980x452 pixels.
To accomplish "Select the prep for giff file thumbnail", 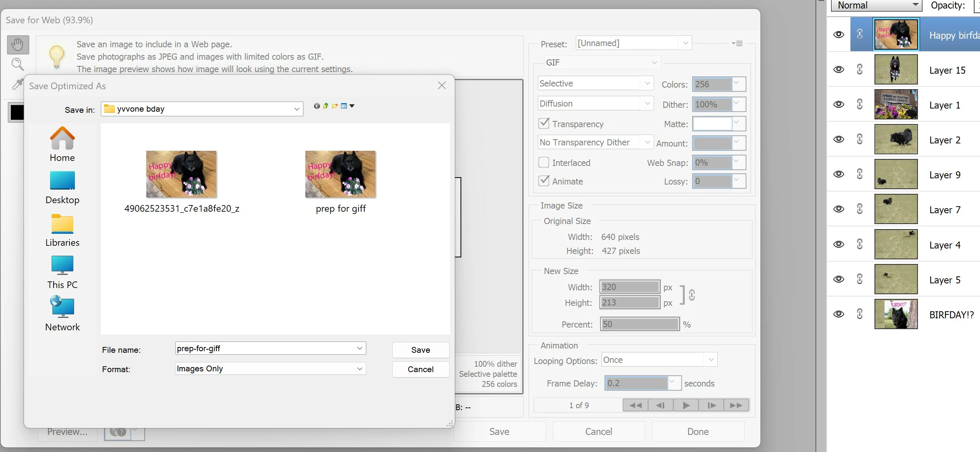I will (340, 174).
